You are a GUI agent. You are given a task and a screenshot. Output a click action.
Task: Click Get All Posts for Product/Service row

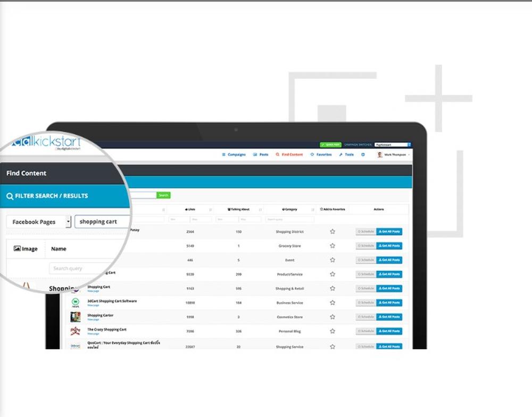389,274
